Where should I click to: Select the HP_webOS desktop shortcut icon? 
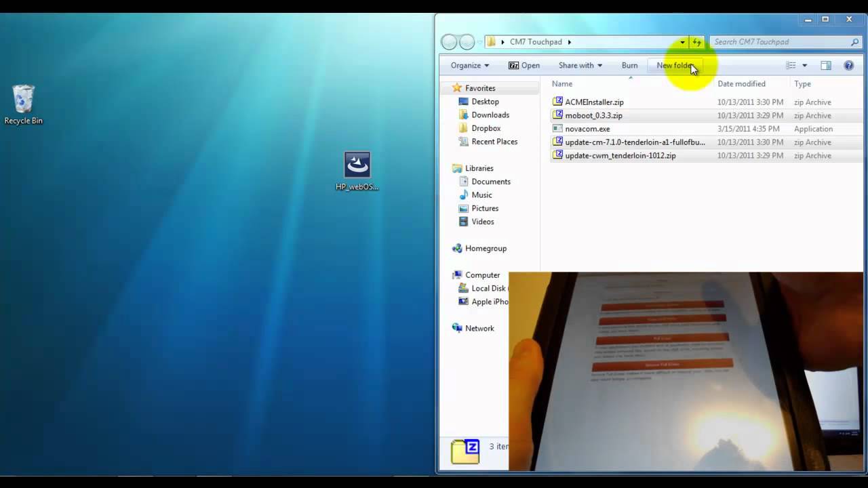357,171
